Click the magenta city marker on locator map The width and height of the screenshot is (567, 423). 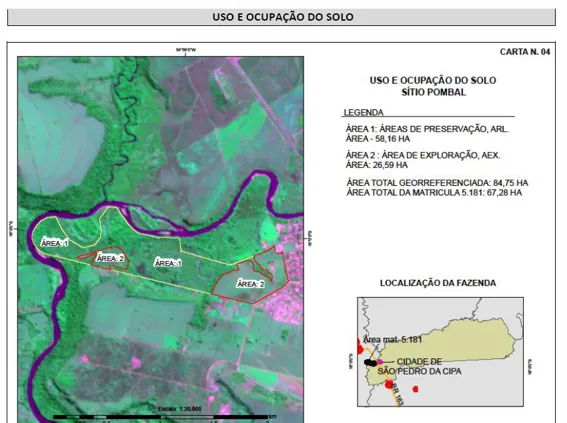(380, 362)
